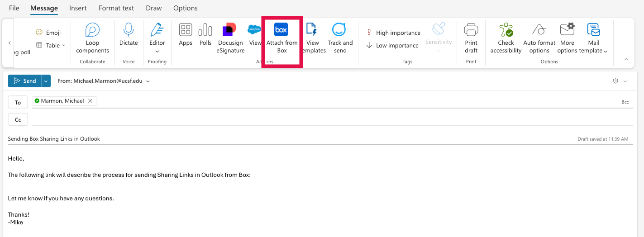Open the Salesforce View add-in
This screenshot has height=237, width=644.
(255, 35)
